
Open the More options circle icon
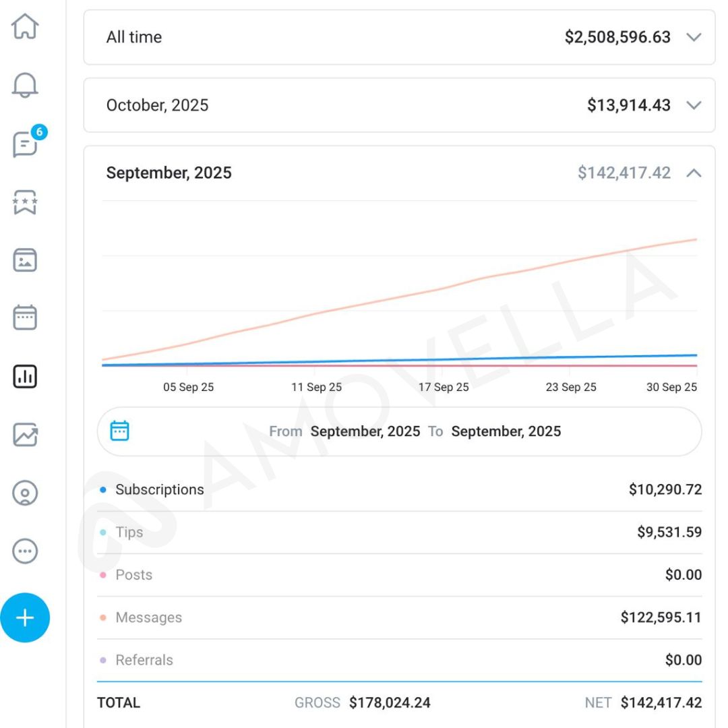click(25, 551)
